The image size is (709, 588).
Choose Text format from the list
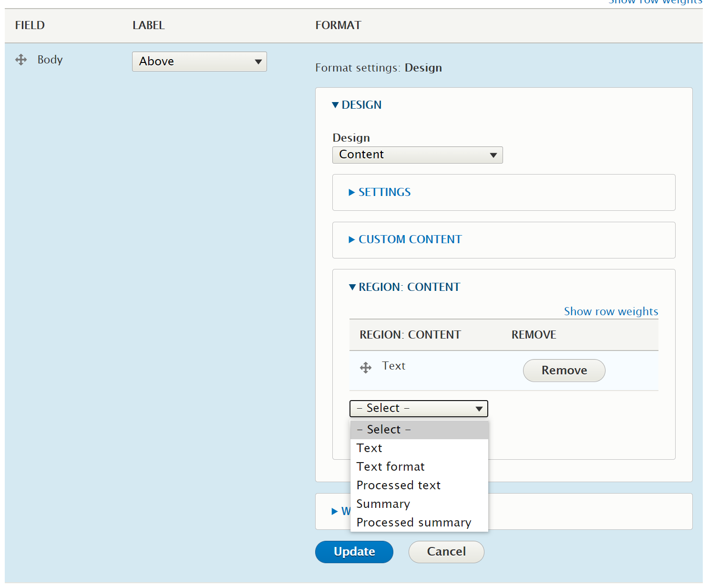click(390, 467)
